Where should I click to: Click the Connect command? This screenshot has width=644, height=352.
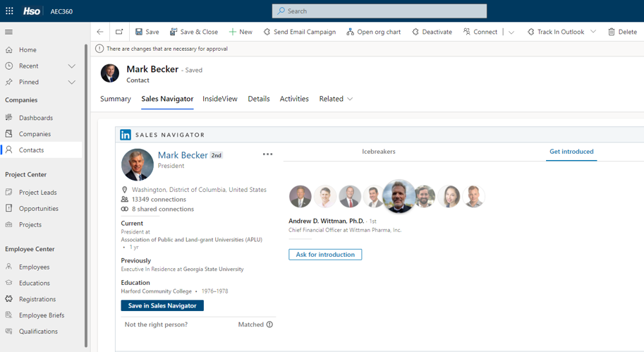(x=480, y=32)
